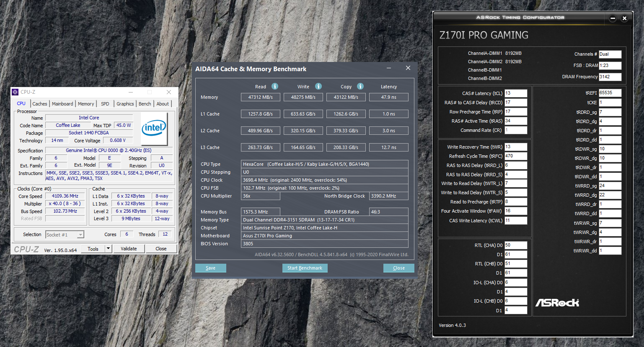Minimize the ASRock Timing Configurator window
The image size is (644, 347).
tap(613, 18)
